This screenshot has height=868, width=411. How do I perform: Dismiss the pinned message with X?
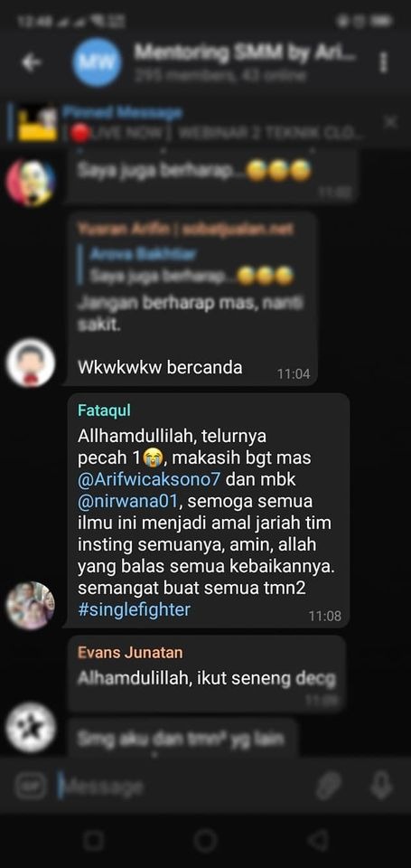click(x=390, y=122)
